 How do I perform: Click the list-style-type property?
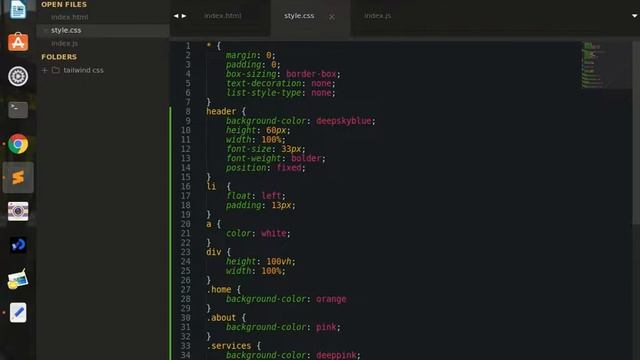click(264, 93)
